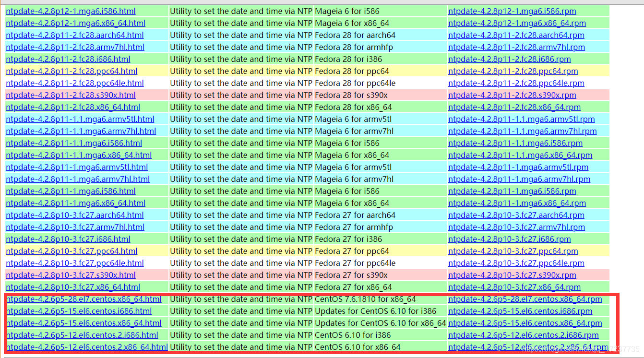
Task: Download ntpdate-4.2.6p5-28.el7.centos.x86_64.rpm
Action: tap(525, 299)
